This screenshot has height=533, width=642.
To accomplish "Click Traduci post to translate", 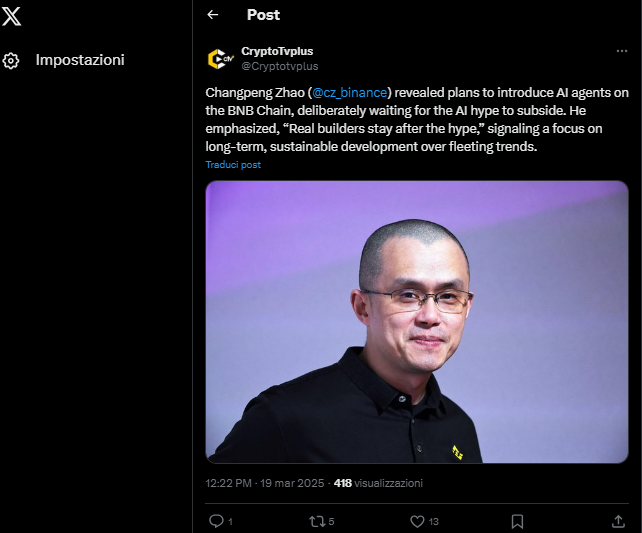I will (x=233, y=164).
